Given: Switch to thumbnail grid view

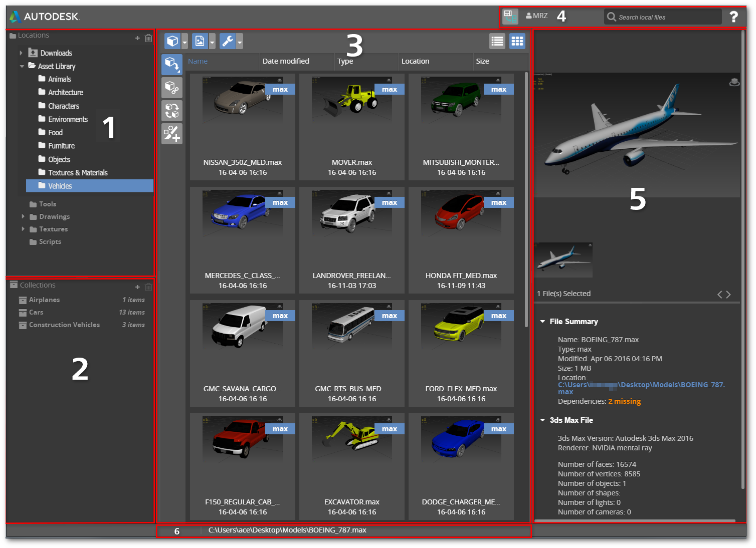Looking at the screenshot, I should 517,41.
